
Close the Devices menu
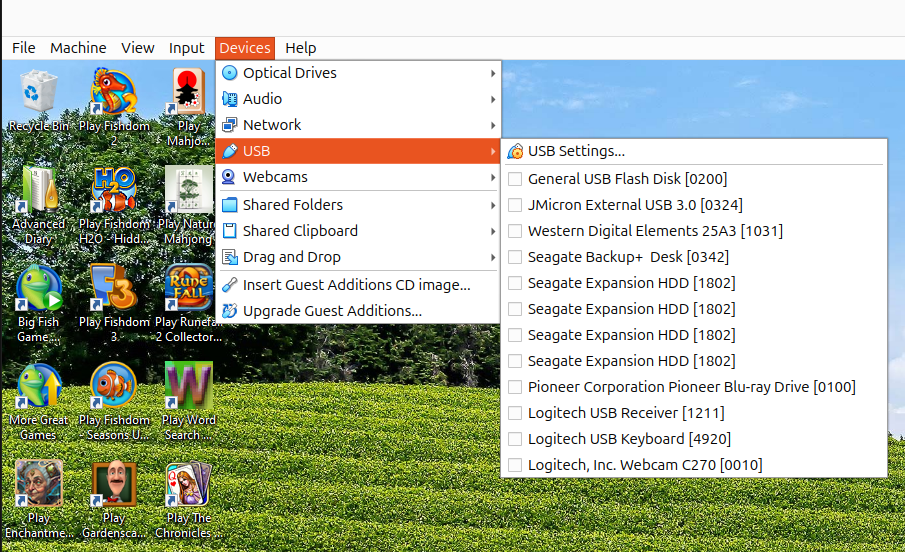(x=245, y=48)
